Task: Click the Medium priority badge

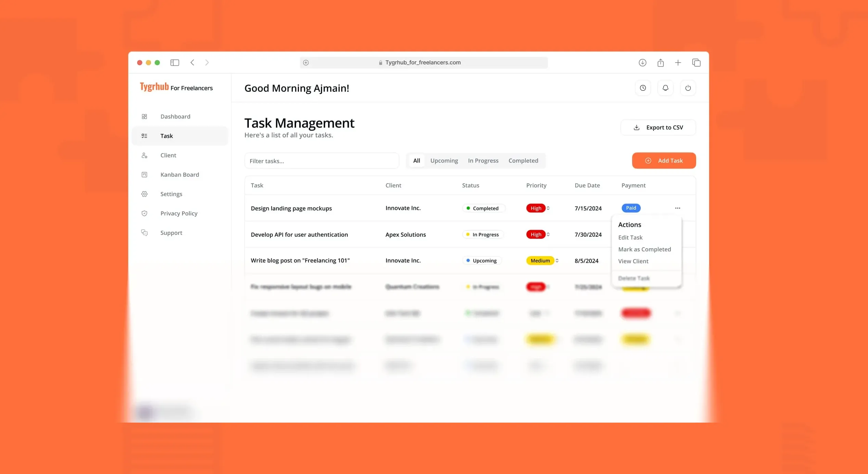Action: [x=540, y=261]
